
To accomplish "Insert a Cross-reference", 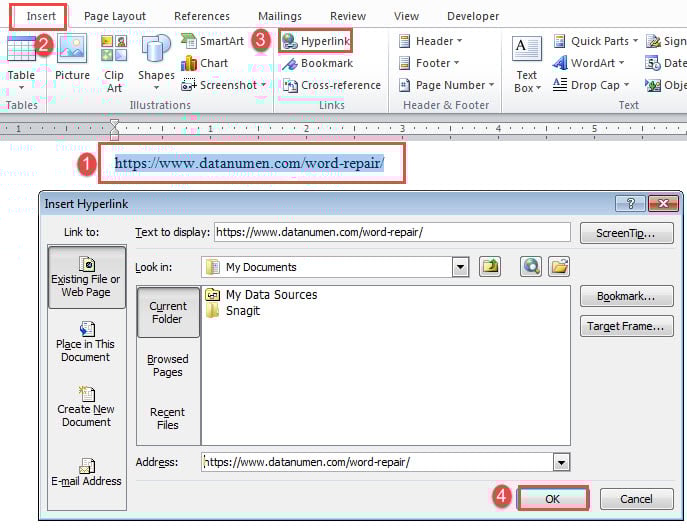I will click(x=332, y=85).
